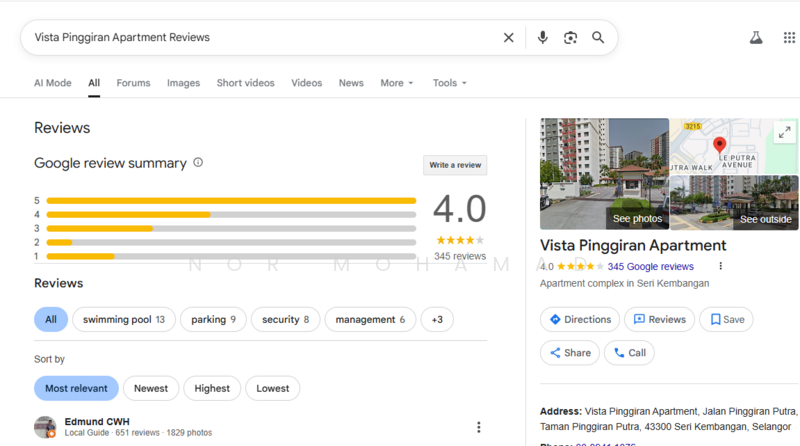800x446 pixels.
Task: Open Google Lens image search
Action: pos(570,38)
